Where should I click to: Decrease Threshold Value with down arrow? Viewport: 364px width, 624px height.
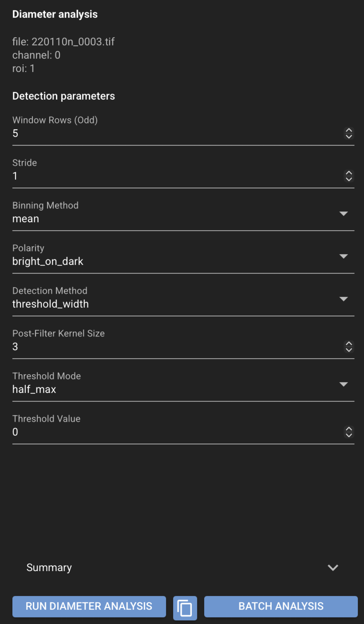pos(349,435)
